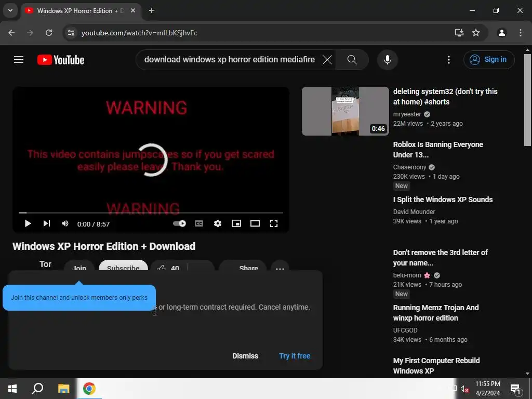Visit the mryeester channel name
532x399 pixels.
[x=407, y=114]
